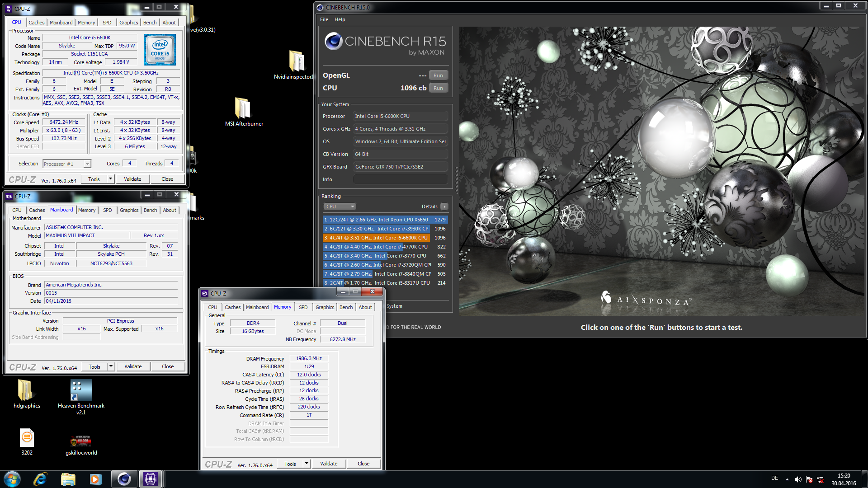Open Tools dropdown arrow in CPU window
The image size is (868, 488).
tap(110, 179)
